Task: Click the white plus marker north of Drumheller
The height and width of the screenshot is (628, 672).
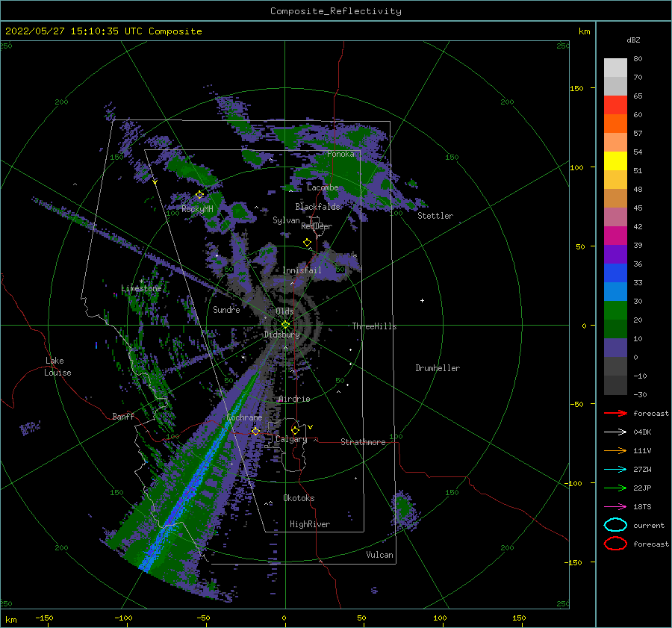Action: tap(422, 300)
